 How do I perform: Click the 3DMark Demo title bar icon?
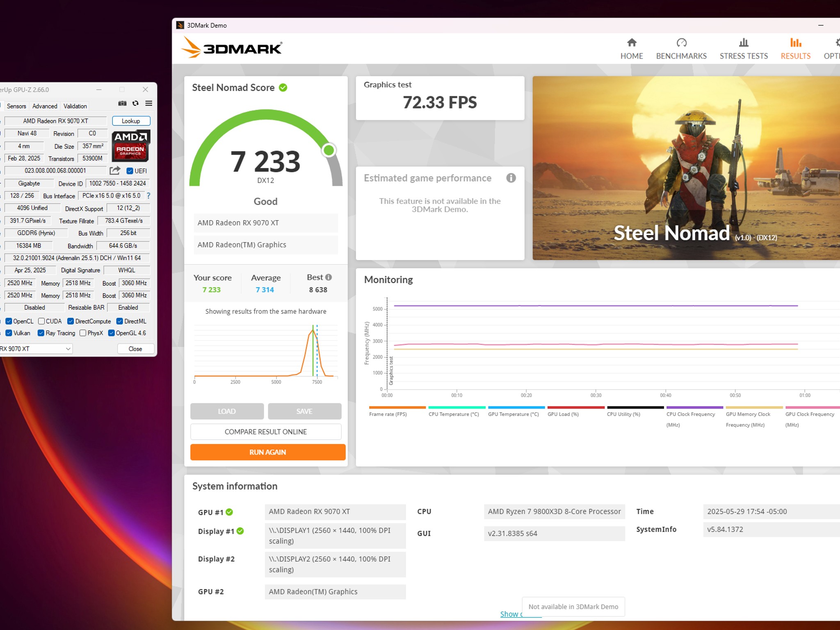[180, 25]
